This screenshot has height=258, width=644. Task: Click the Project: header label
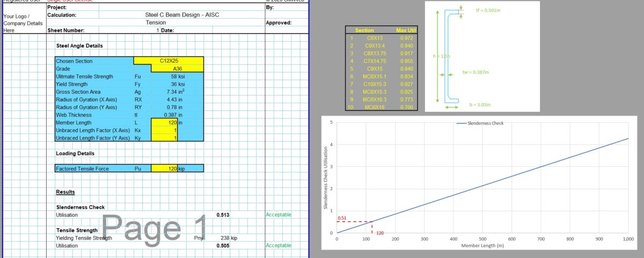pyautogui.click(x=57, y=8)
